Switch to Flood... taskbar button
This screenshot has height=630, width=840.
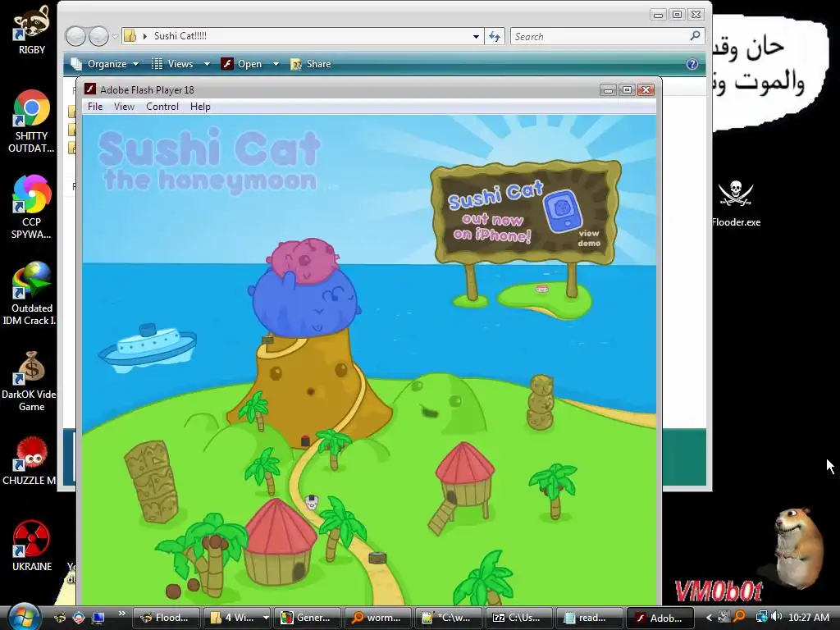166,618
